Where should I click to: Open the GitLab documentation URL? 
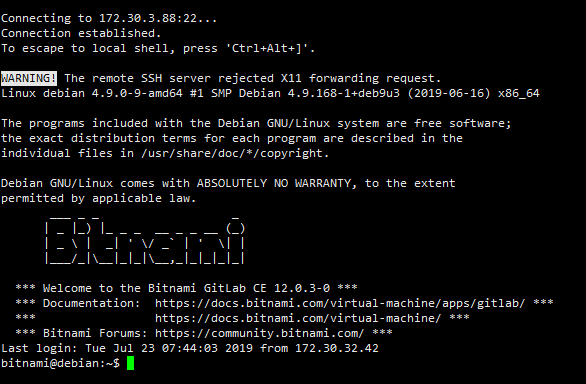point(340,303)
